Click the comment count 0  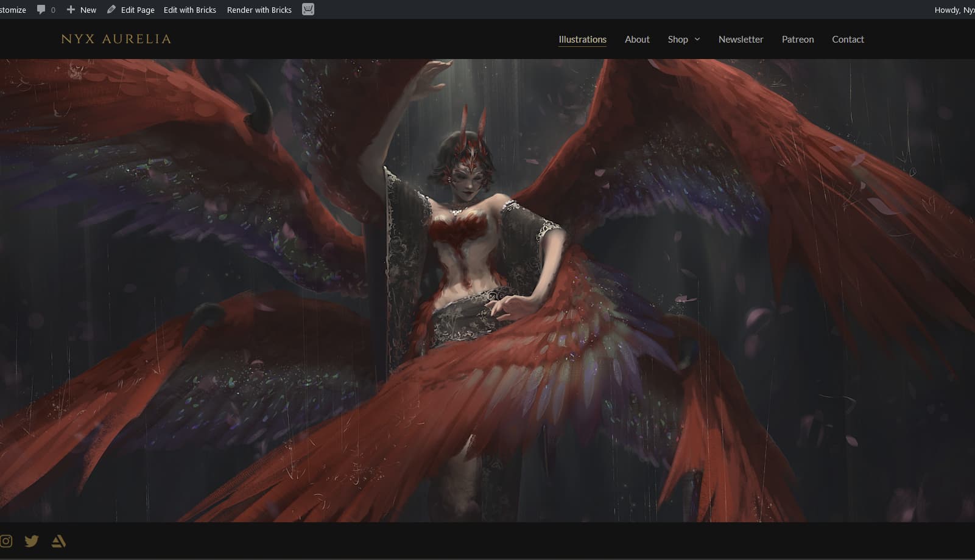pos(53,10)
